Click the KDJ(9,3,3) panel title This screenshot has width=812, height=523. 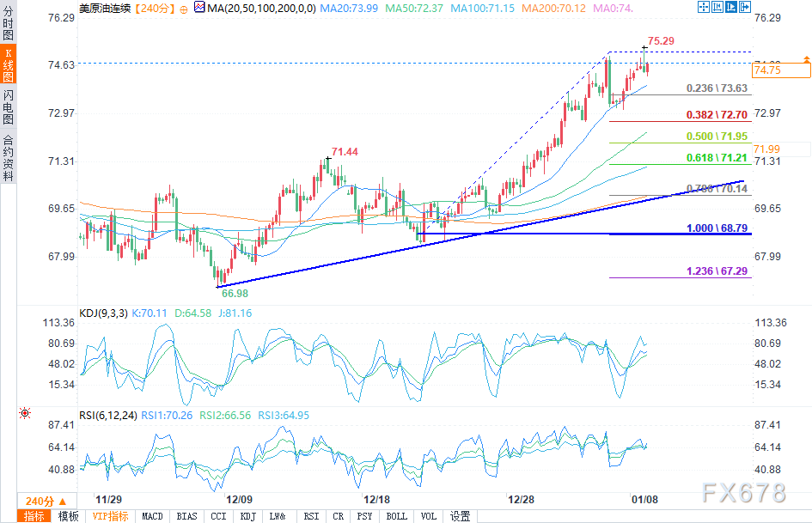[104, 313]
